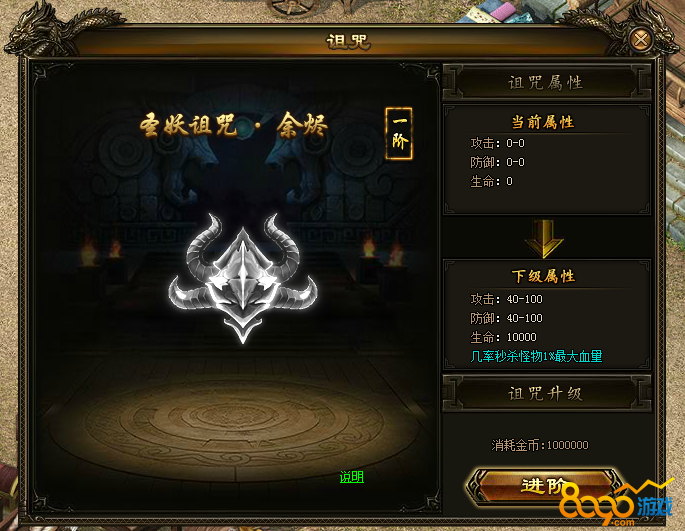Image resolution: width=685 pixels, height=531 pixels.
Task: Click the current 攻击: 0-0 stat row
Action: [x=498, y=143]
